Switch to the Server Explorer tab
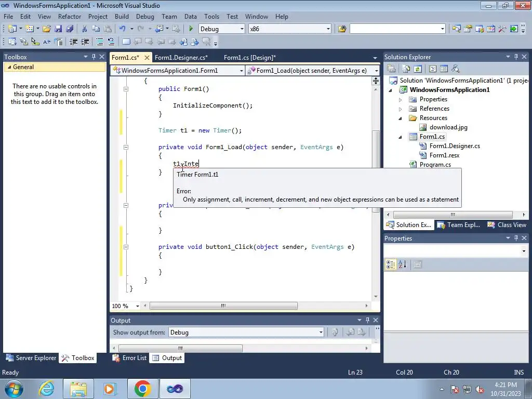The image size is (532, 399). [x=31, y=358]
